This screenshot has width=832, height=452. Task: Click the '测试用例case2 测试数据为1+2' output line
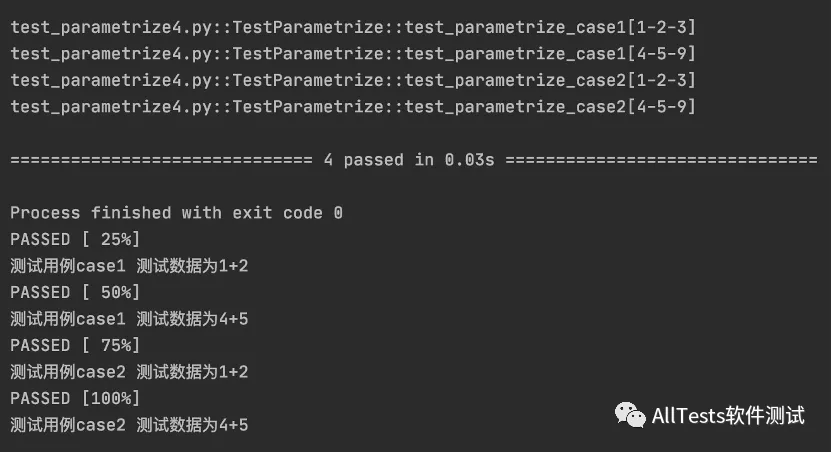129,372
